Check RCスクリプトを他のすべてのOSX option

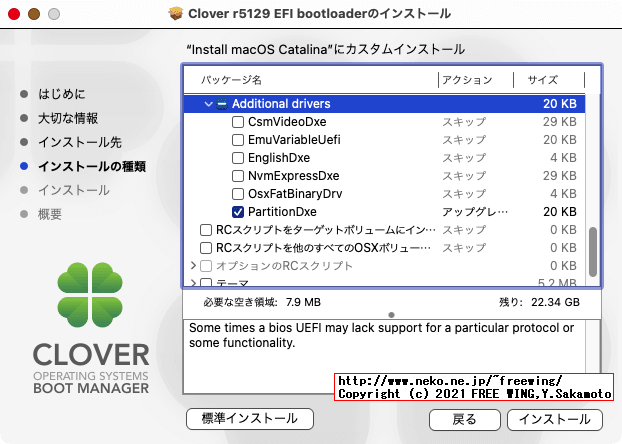[x=206, y=248]
